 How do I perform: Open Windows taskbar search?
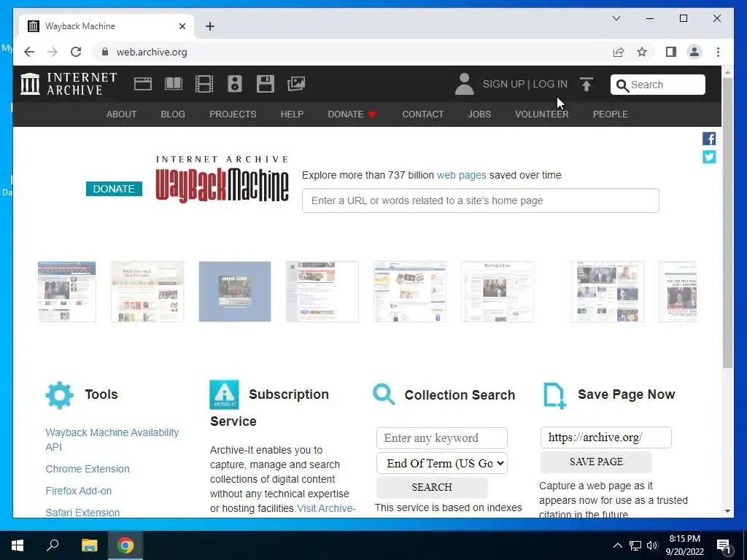pyautogui.click(x=53, y=545)
